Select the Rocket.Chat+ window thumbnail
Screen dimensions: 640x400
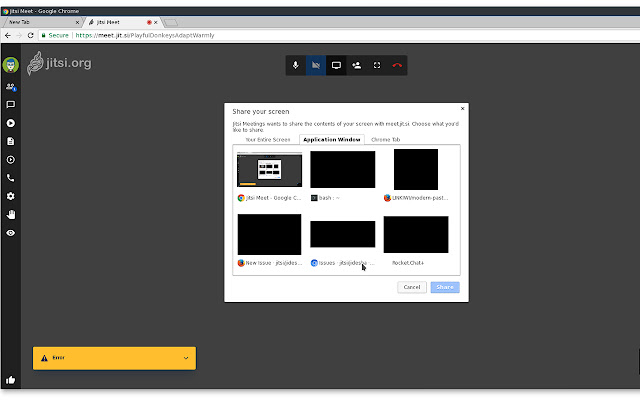[416, 235]
